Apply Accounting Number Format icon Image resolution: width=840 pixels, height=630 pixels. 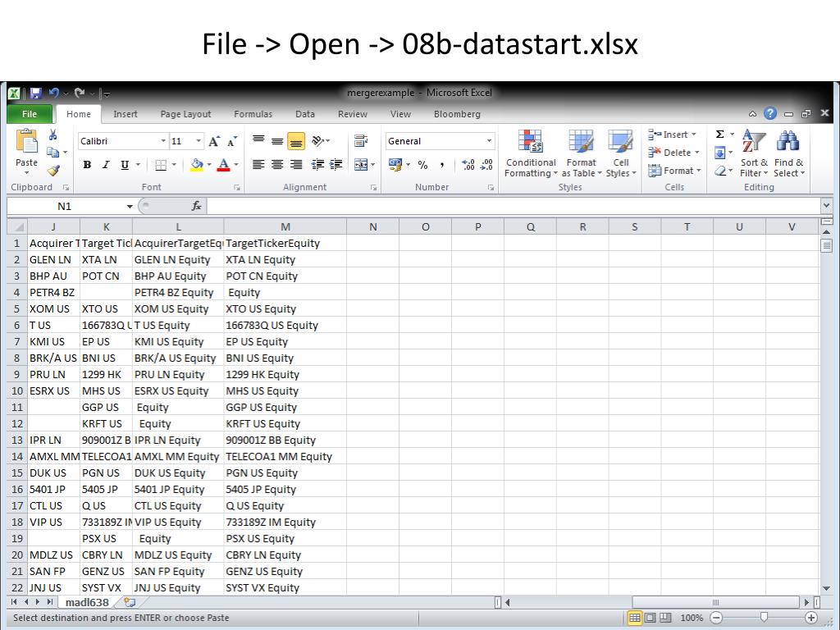(395, 164)
